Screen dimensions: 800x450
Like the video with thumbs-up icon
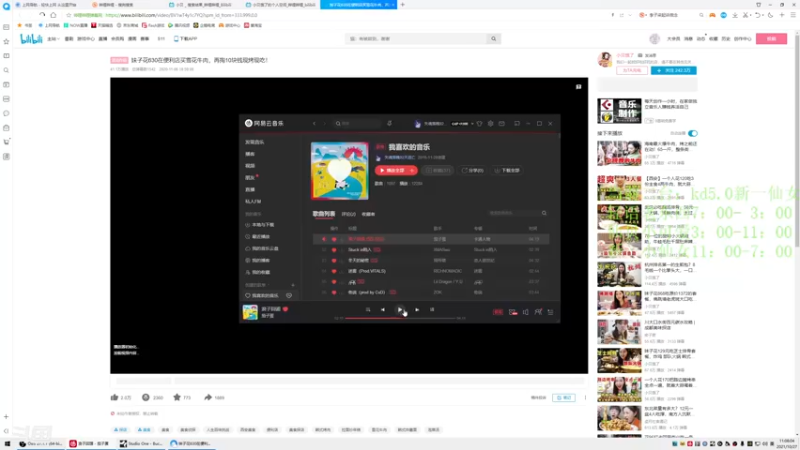[114, 397]
